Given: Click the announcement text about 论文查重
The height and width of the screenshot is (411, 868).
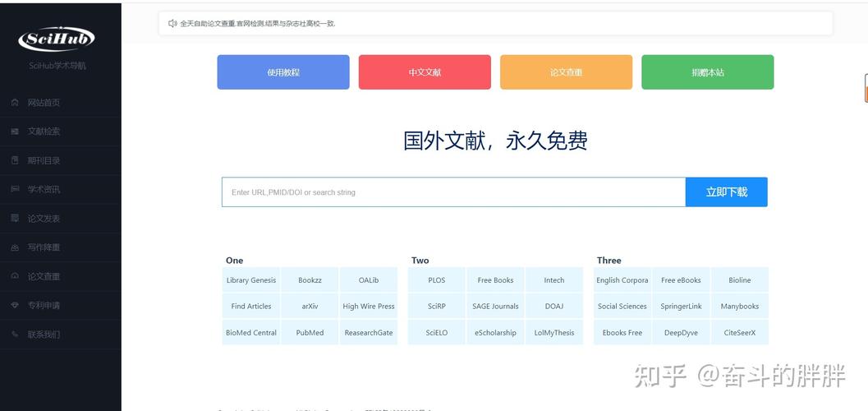Looking at the screenshot, I should 258,23.
